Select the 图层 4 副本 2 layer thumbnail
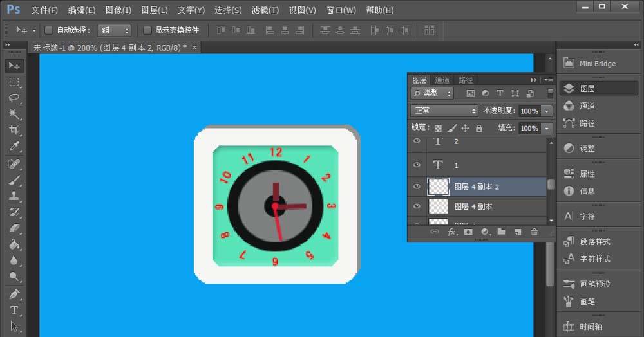Image resolution: width=644 pixels, height=337 pixels. [x=439, y=187]
